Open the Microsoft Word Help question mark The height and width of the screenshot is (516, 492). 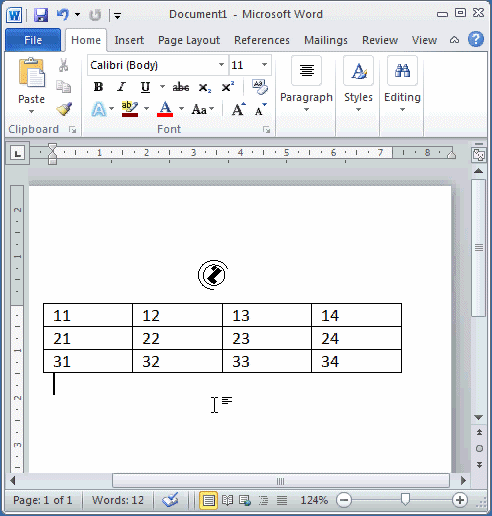pos(476,39)
